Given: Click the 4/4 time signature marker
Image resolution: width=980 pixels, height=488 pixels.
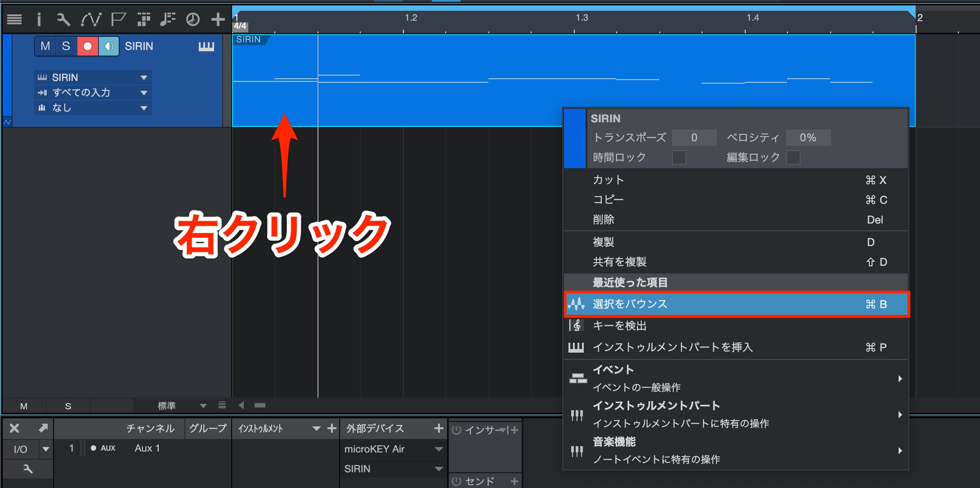Looking at the screenshot, I should pyautogui.click(x=240, y=26).
